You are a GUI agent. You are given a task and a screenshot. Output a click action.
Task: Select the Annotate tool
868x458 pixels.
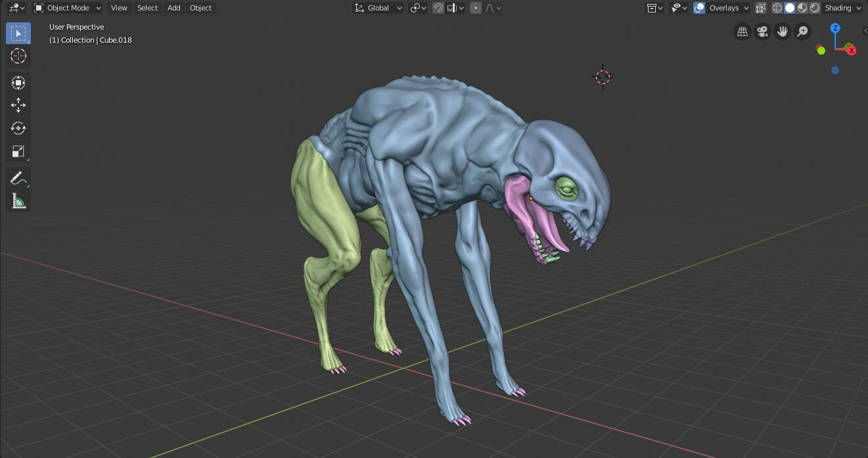tap(18, 177)
